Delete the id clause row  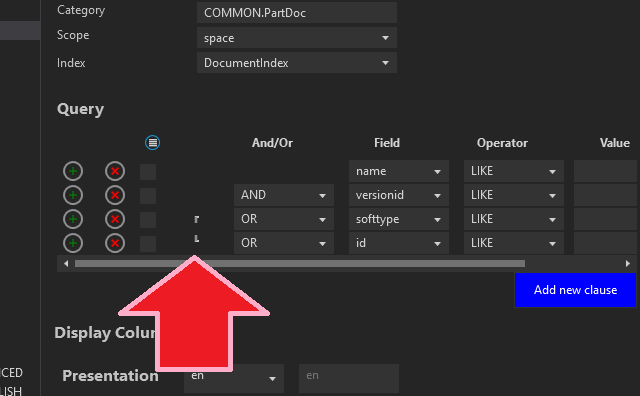pyautogui.click(x=115, y=243)
